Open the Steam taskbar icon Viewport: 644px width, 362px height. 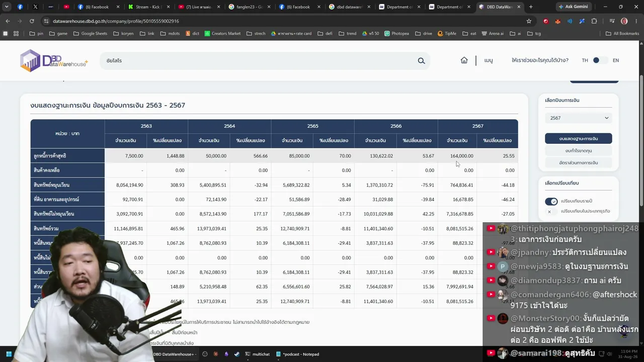point(237,354)
